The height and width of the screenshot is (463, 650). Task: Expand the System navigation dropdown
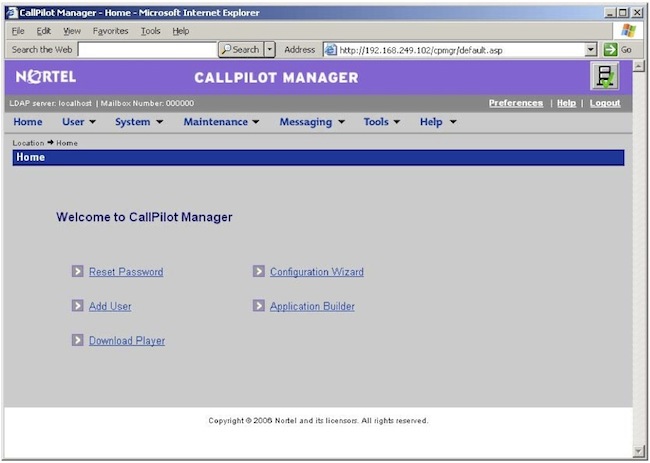(139, 122)
